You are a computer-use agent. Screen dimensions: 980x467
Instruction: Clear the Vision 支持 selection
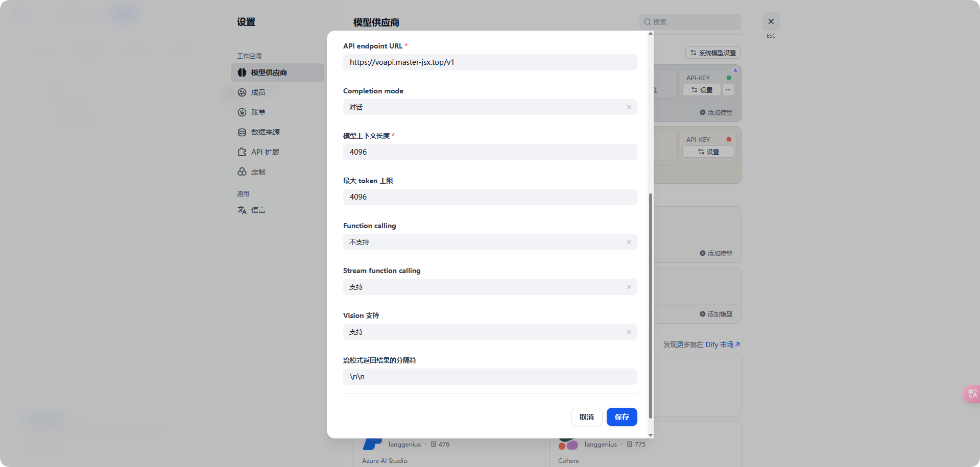(x=629, y=332)
